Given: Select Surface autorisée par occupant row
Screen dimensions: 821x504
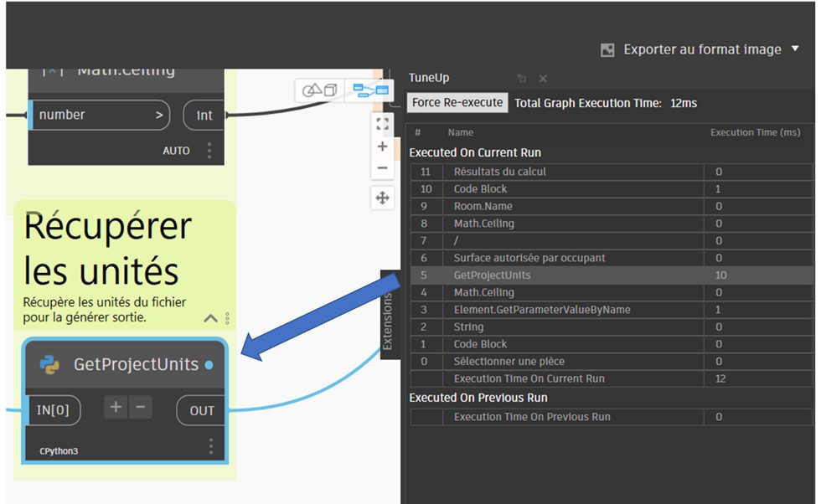Looking at the screenshot, I should pos(611,258).
